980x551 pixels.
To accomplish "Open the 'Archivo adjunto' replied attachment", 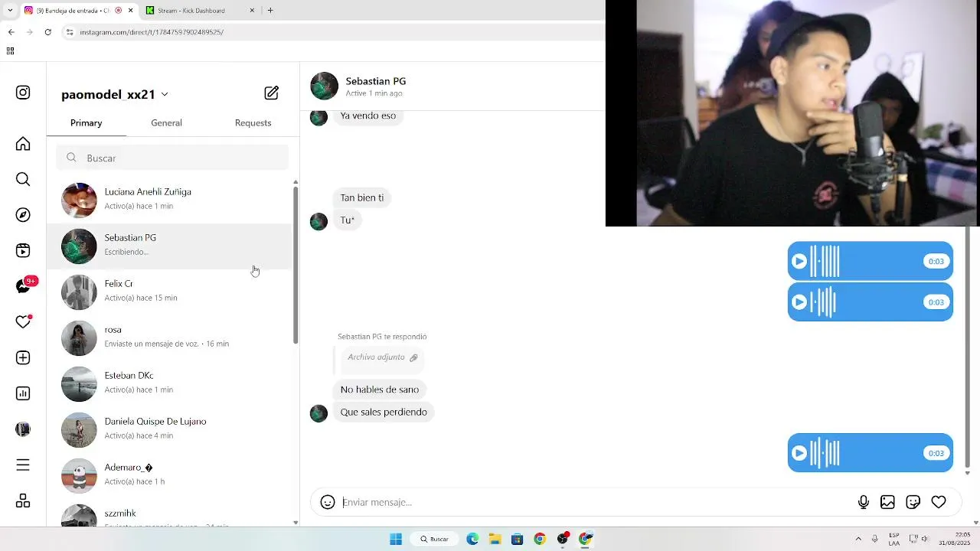I will point(382,357).
